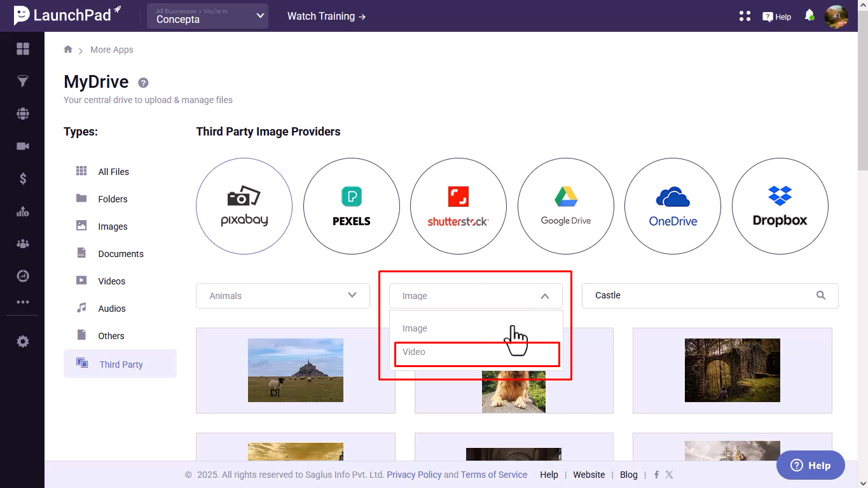Image resolution: width=868 pixels, height=488 pixels.
Task: Go to home via breadcrumb house icon
Action: [x=68, y=49]
